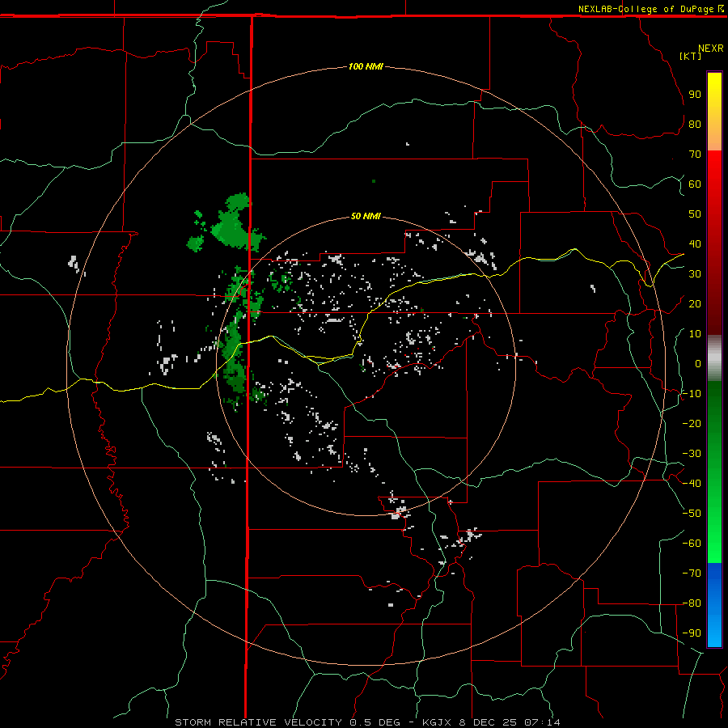Select the 20 value on the velocity scale
728x728 pixels.
[695, 303]
